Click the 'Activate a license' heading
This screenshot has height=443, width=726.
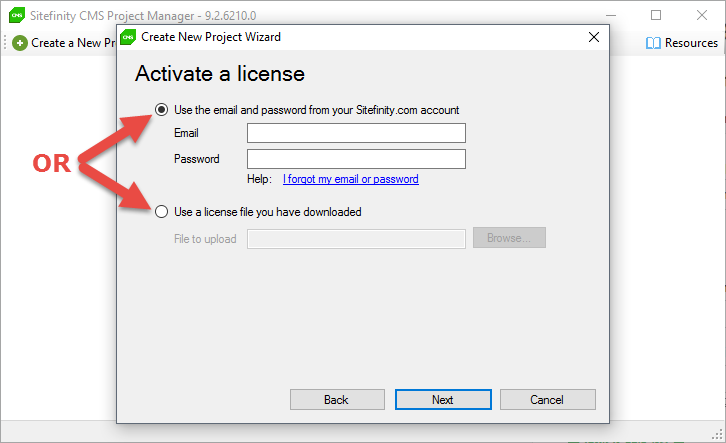220,74
